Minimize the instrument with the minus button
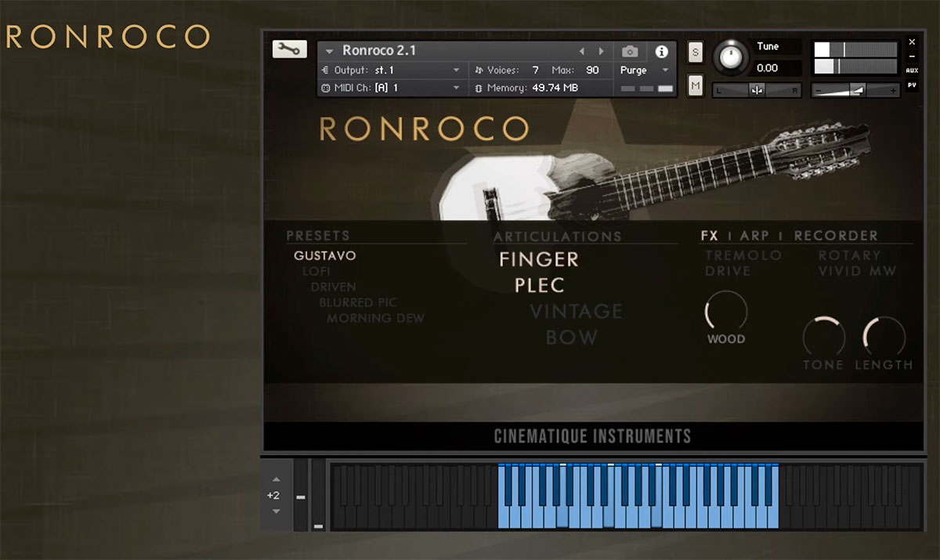 tap(912, 56)
